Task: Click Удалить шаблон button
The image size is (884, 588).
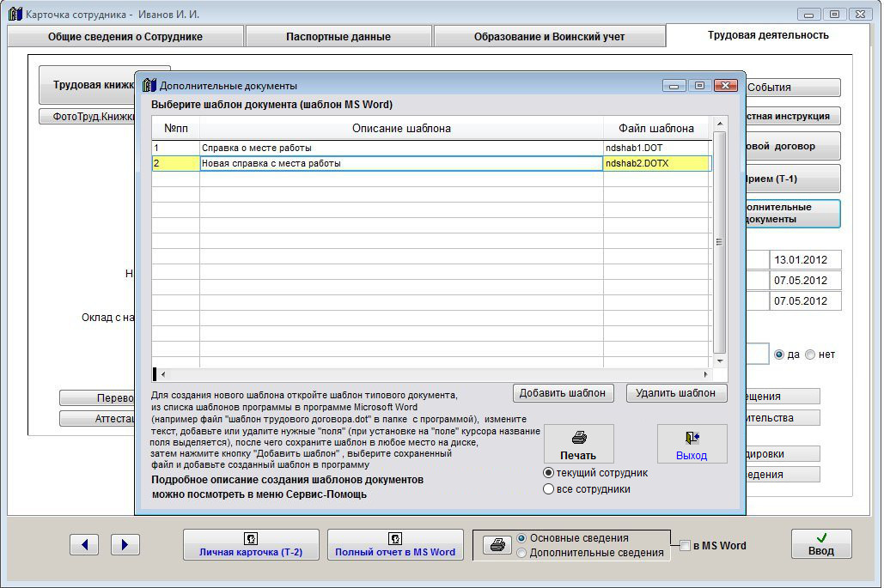Action: (x=676, y=393)
